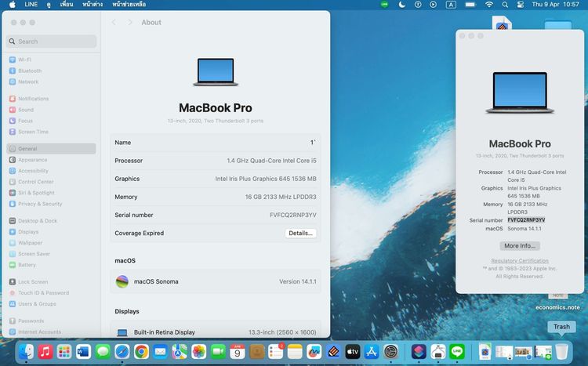The width and height of the screenshot is (588, 366).
Task: Click the highlighted serial number in About This Mac
Action: 526,220
